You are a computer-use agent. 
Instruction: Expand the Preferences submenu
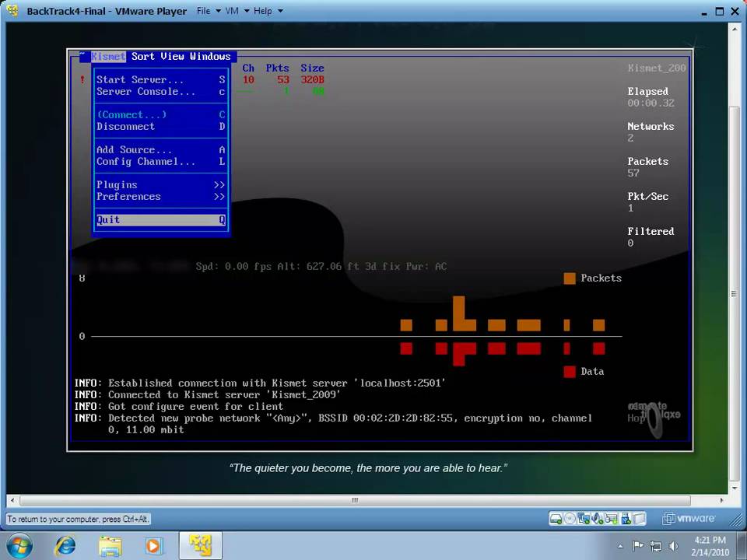pos(160,197)
